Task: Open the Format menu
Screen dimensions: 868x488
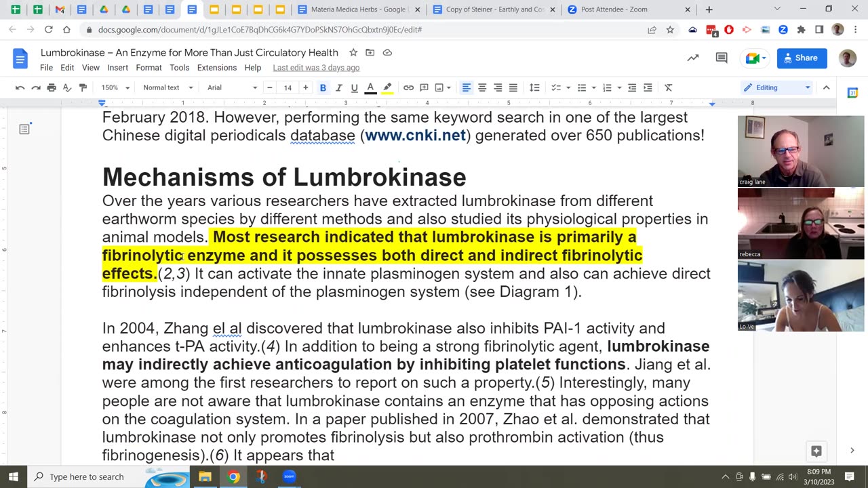Action: (x=149, y=68)
